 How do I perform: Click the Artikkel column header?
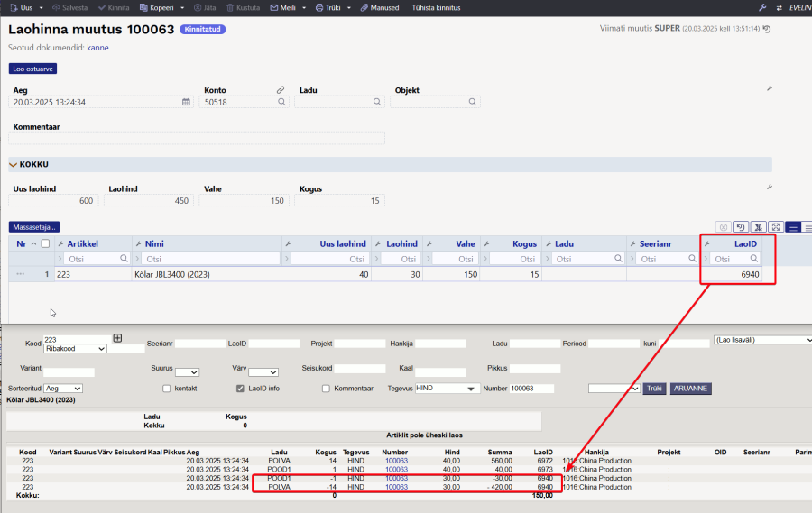82,243
